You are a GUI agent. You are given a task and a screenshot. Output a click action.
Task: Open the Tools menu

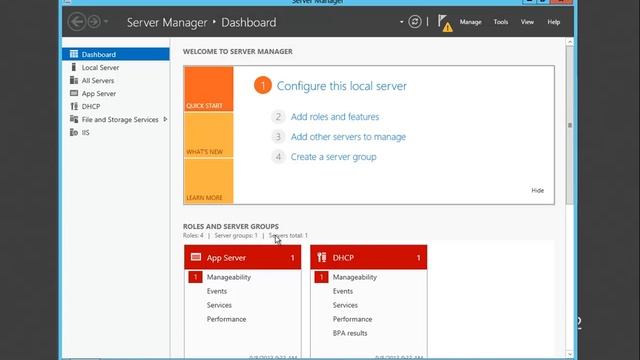click(501, 22)
